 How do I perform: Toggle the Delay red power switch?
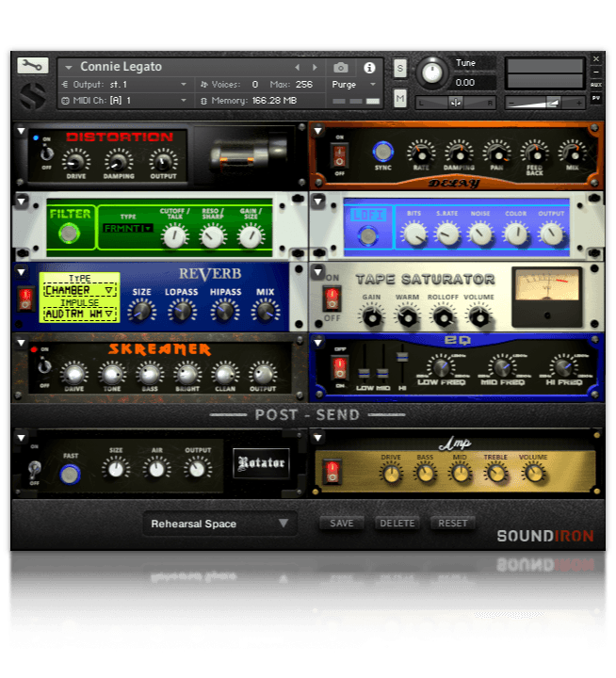[x=340, y=155]
